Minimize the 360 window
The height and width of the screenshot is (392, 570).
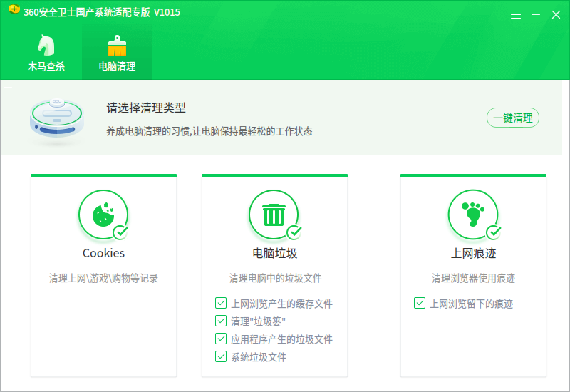[536, 14]
